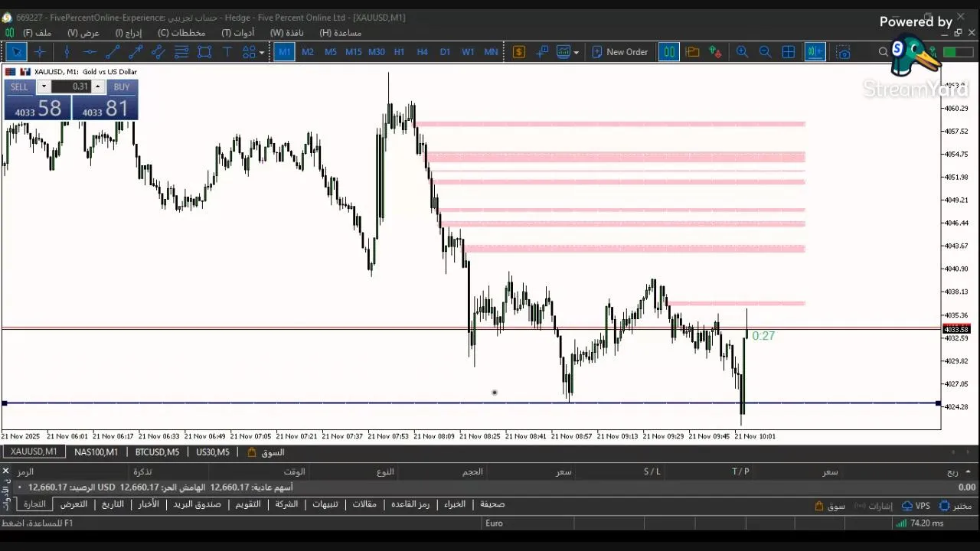The width and height of the screenshot is (980, 551).
Task: Switch chart to M15 timeframe
Action: tap(353, 52)
